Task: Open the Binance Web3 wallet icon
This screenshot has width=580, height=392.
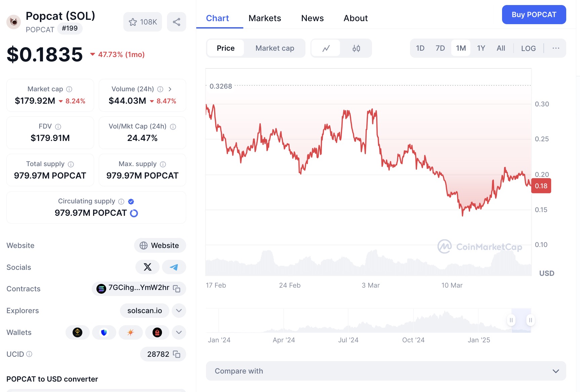Action: coord(78,332)
